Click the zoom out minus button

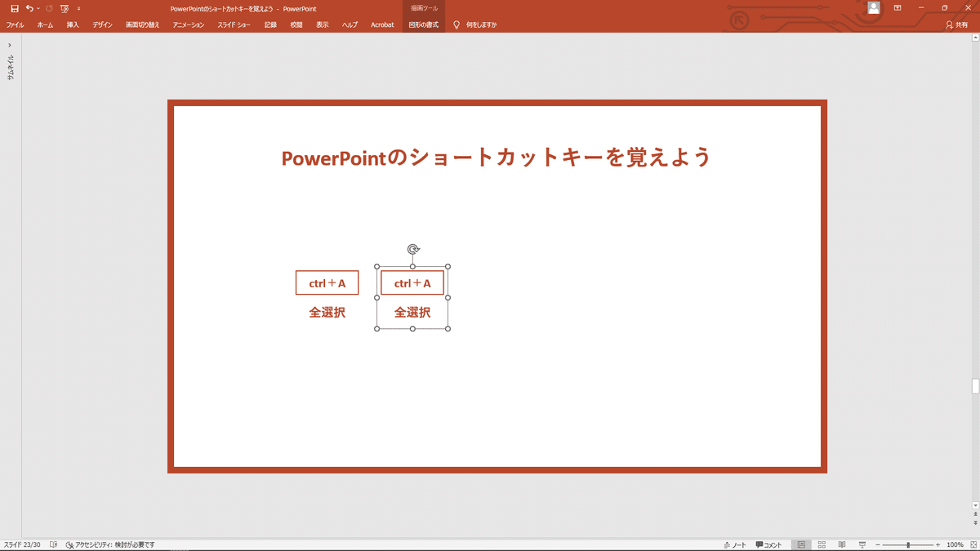point(878,544)
